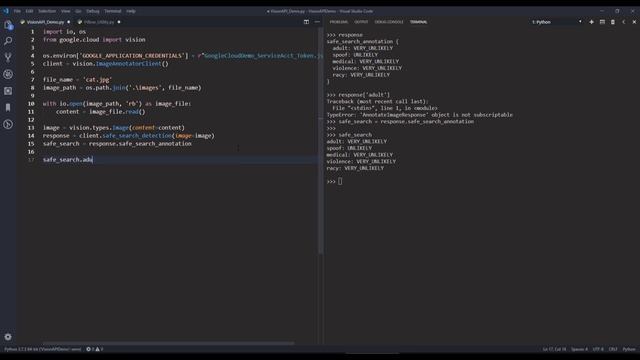640x360 pixels.
Task: Click the editor horizontal scrollbar
Action: click(x=168, y=343)
